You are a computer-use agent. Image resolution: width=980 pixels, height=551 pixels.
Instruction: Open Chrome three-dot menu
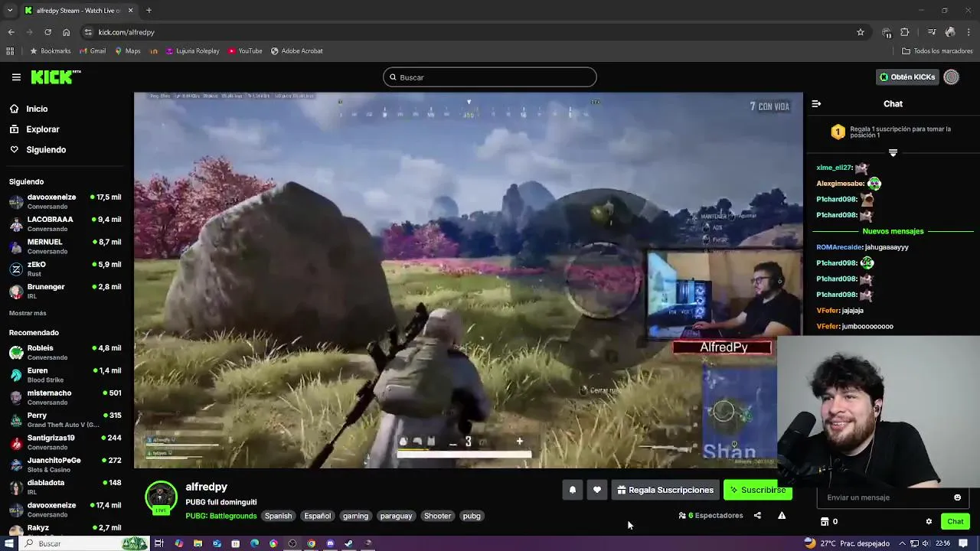970,32
